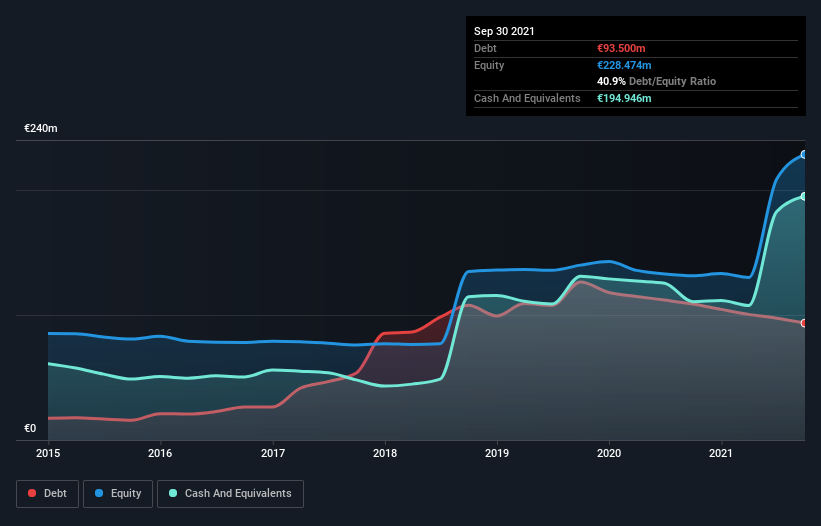Click the €228.474m equity value
The width and height of the screenshot is (821, 526).
pos(624,65)
